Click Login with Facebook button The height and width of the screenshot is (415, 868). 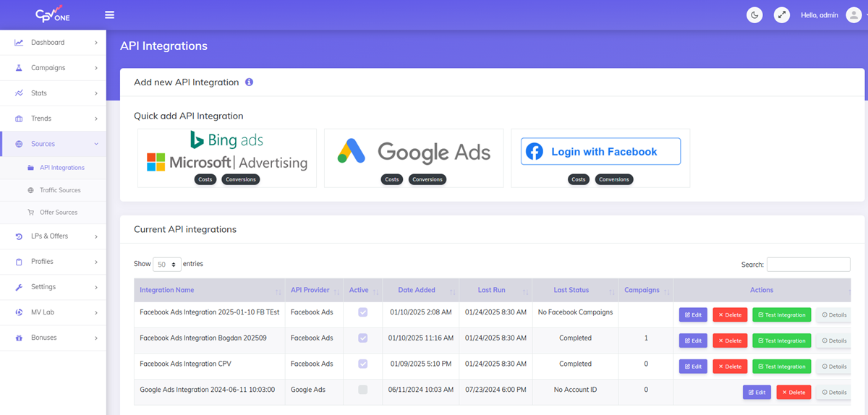[x=600, y=152]
